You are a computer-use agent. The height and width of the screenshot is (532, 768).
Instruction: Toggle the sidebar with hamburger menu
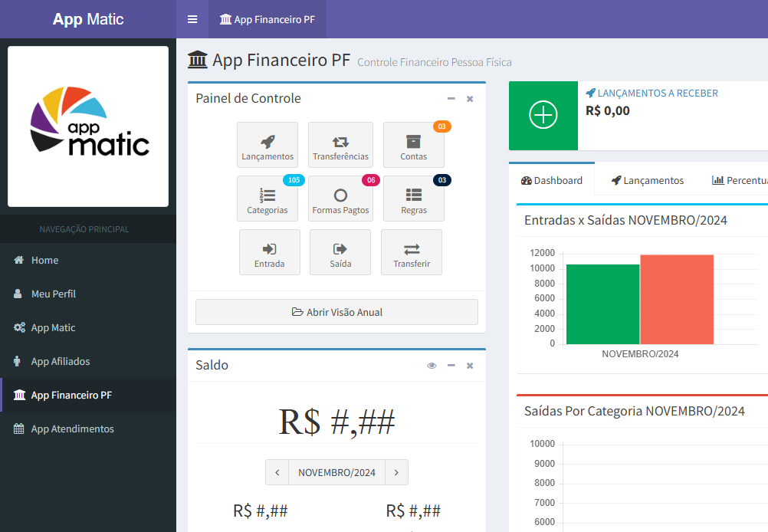coord(192,19)
